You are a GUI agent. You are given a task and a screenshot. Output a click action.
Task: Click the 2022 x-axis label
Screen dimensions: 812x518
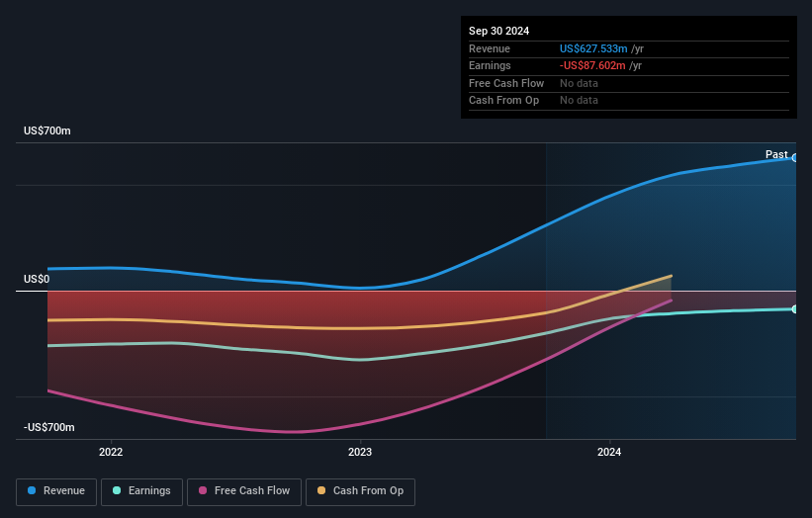tap(111, 453)
